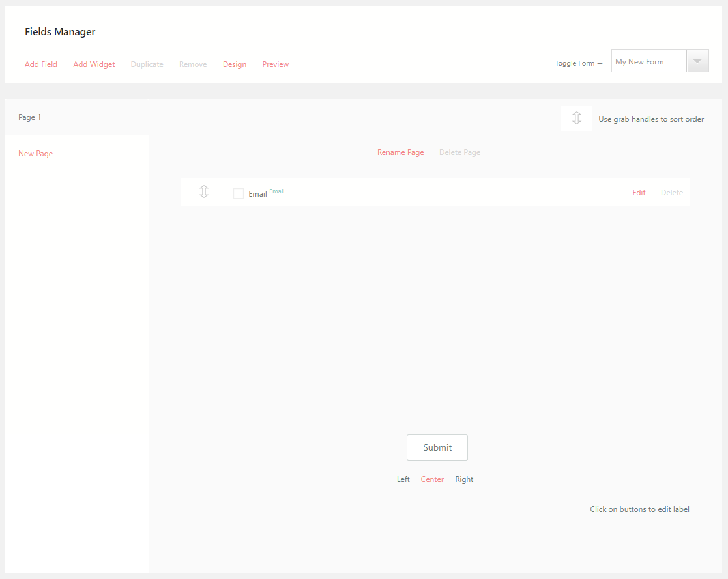
Task: Toggle the checkbox beside the Email field
Action: pos(238,193)
